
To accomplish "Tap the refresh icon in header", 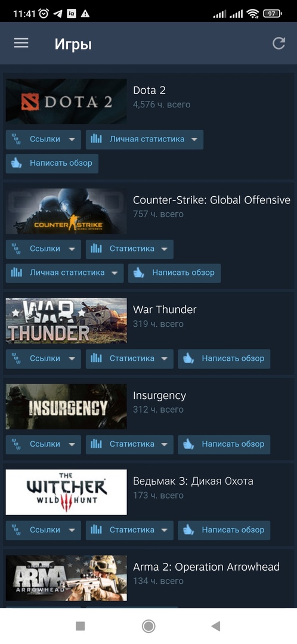I will pyautogui.click(x=279, y=43).
